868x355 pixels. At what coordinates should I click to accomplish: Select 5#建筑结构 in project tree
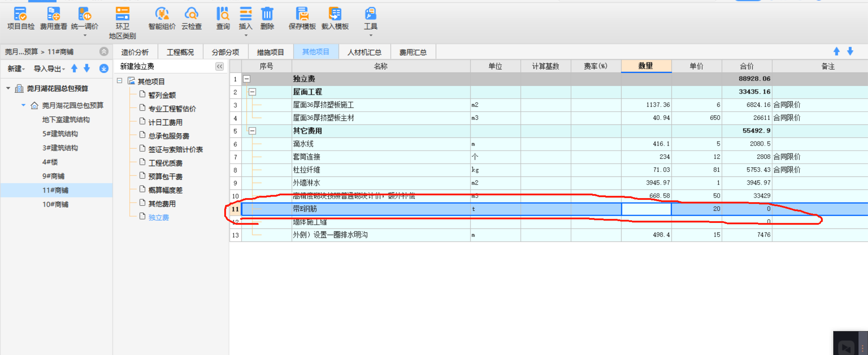point(60,134)
